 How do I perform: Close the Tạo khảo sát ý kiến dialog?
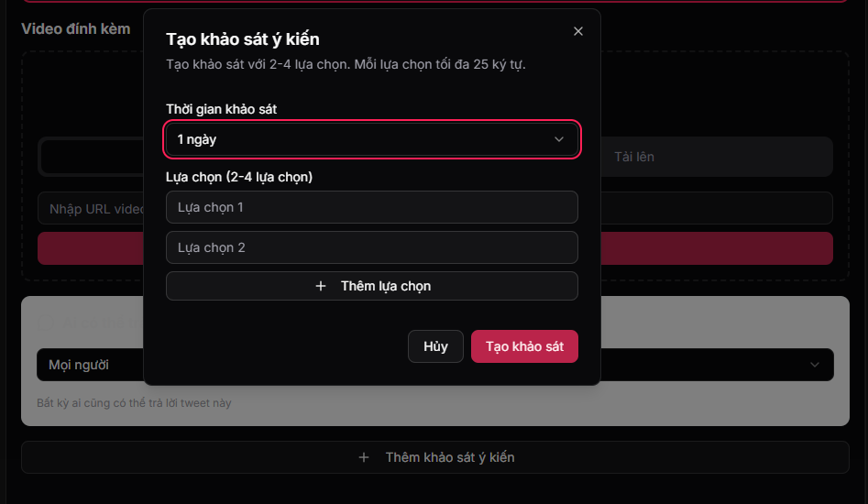coord(577,31)
